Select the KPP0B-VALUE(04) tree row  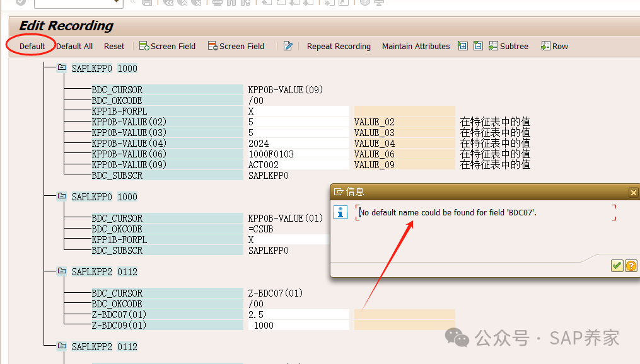167,144
